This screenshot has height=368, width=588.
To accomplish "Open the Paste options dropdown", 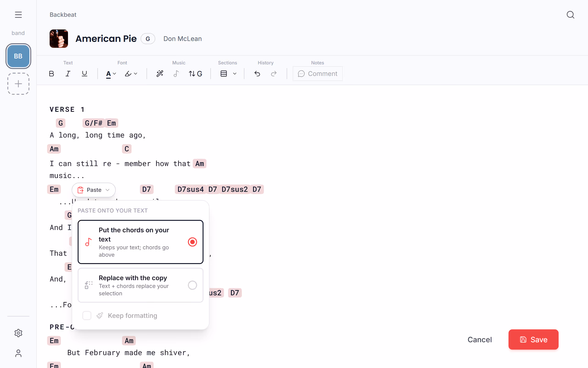I will click(x=93, y=190).
